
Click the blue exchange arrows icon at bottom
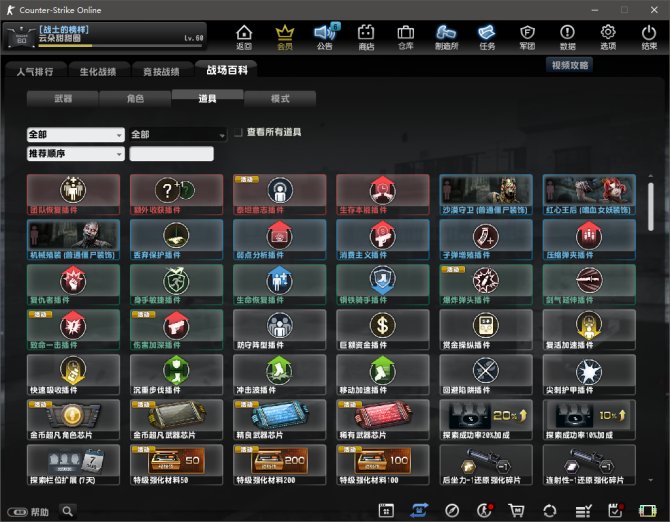419,510
